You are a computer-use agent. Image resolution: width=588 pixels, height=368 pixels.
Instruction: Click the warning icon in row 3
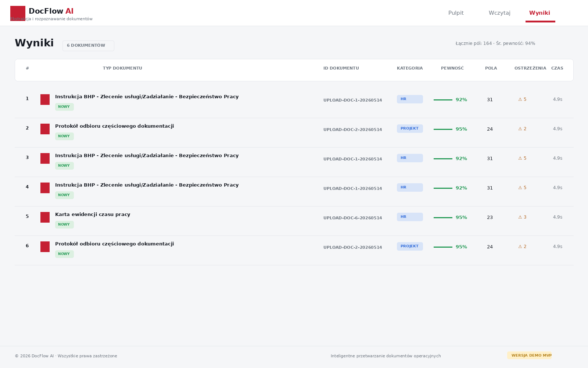coord(520,158)
